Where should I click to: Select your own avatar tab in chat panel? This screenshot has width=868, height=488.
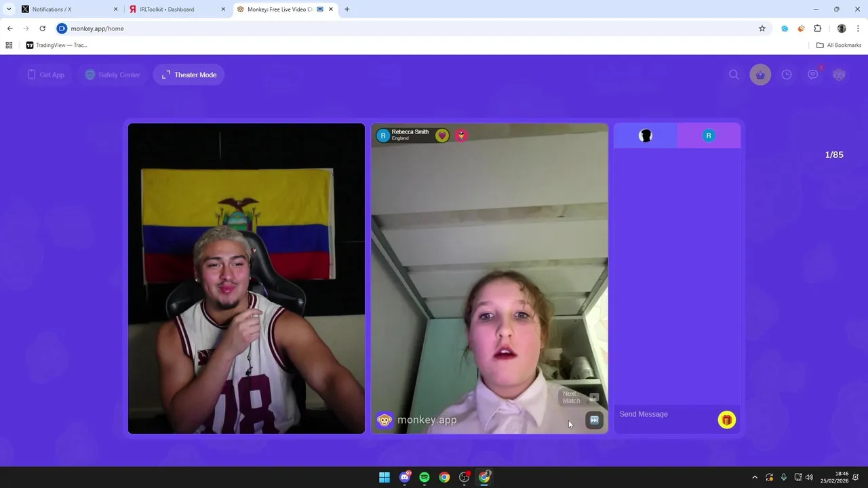click(646, 136)
